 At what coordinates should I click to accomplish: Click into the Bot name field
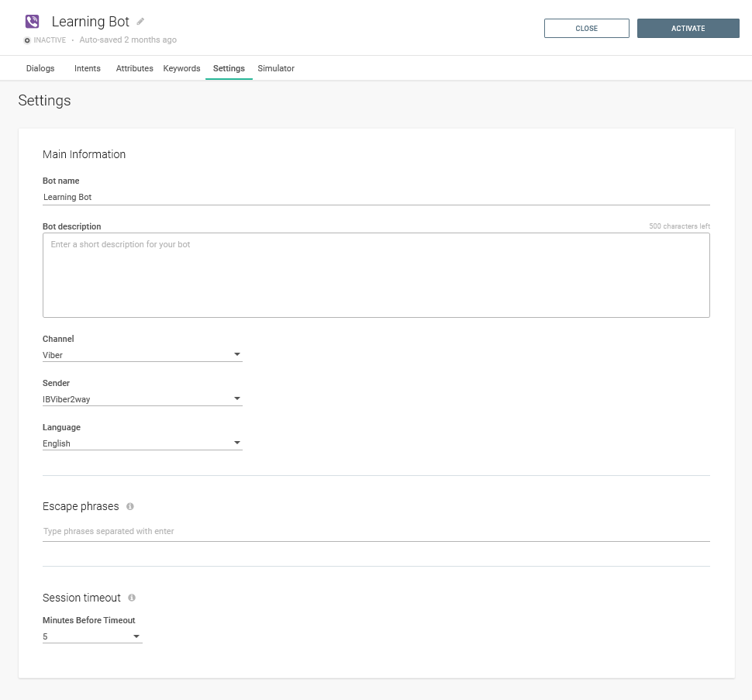pyautogui.click(x=376, y=197)
